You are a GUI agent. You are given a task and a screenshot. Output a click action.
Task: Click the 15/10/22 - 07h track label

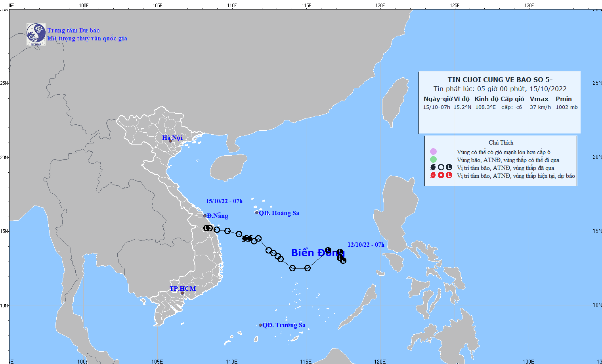pyautogui.click(x=224, y=201)
